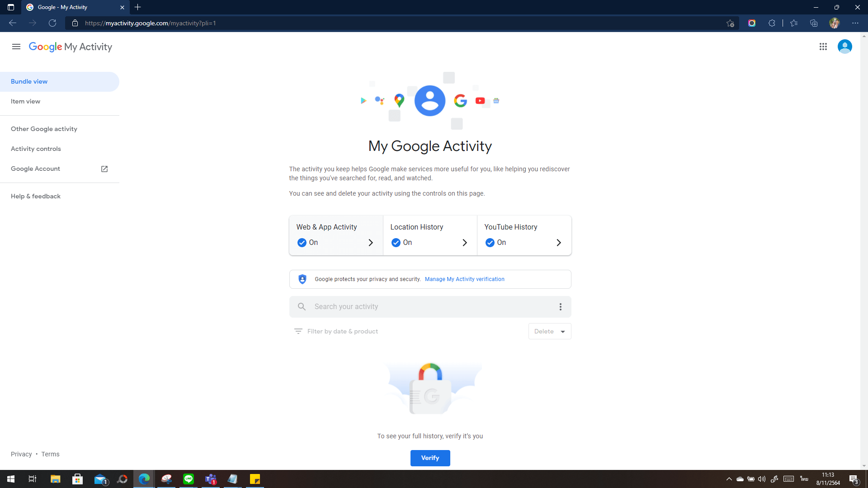View site info via the lock icon
Screen dimensions: 868x488
coord(75,23)
